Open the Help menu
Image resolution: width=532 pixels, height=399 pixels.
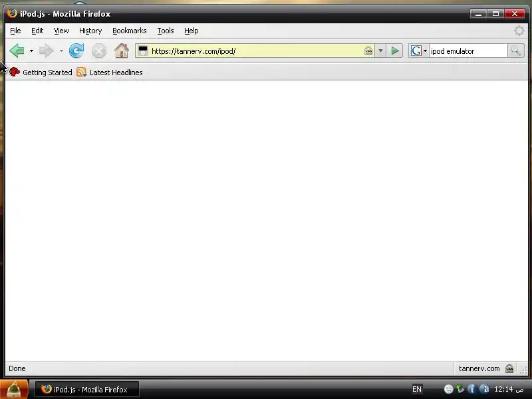coord(191,31)
